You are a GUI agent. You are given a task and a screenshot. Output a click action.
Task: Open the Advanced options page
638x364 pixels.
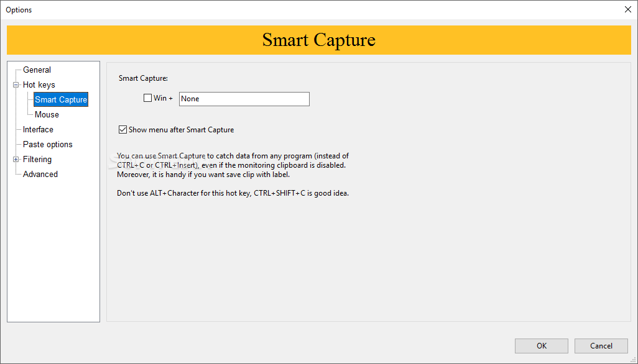click(40, 175)
